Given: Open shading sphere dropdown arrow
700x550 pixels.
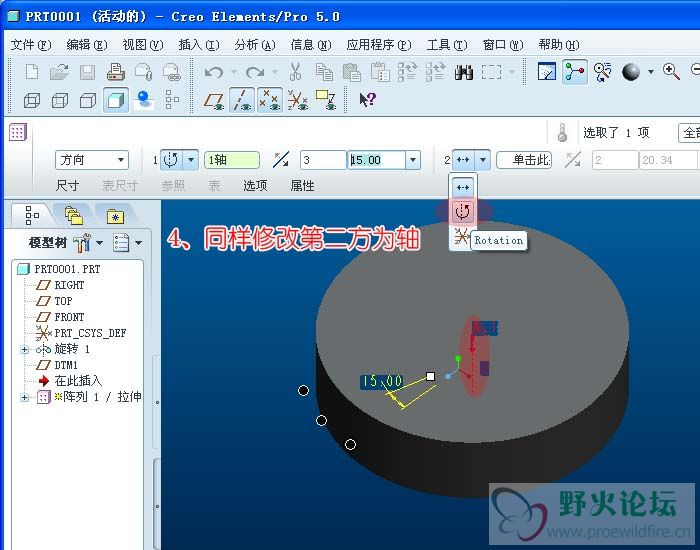Looking at the screenshot, I should (651, 71).
